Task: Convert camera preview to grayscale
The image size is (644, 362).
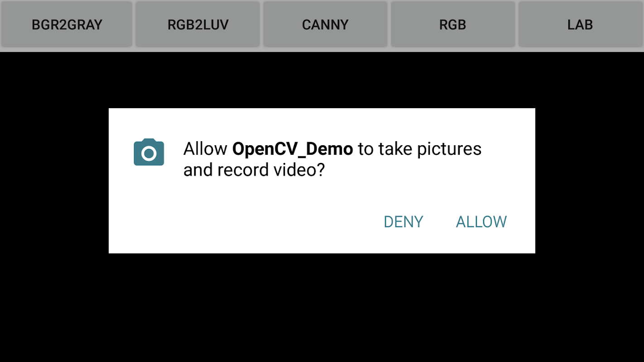Action: tap(67, 24)
